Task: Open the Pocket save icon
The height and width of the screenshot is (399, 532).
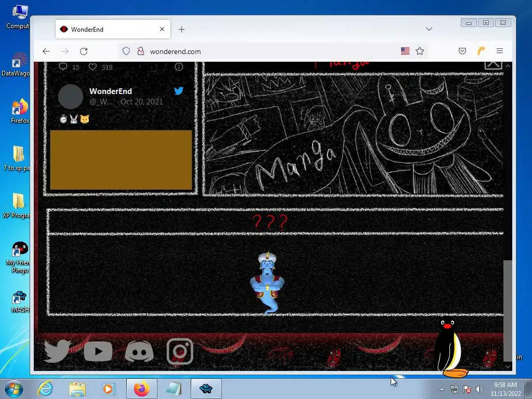Action: tap(462, 51)
